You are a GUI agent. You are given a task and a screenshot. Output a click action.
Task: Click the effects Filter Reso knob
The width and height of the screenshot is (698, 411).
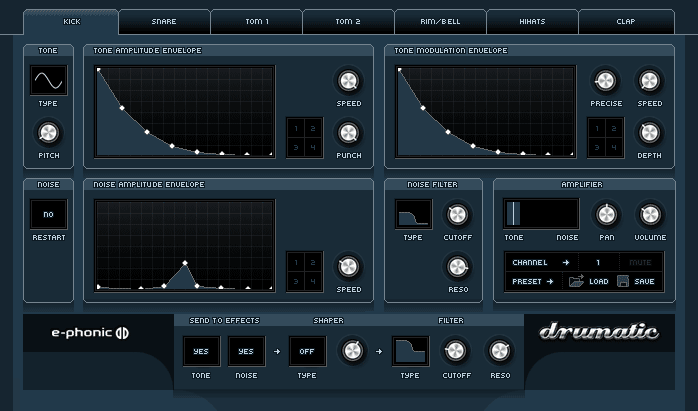[499, 351]
